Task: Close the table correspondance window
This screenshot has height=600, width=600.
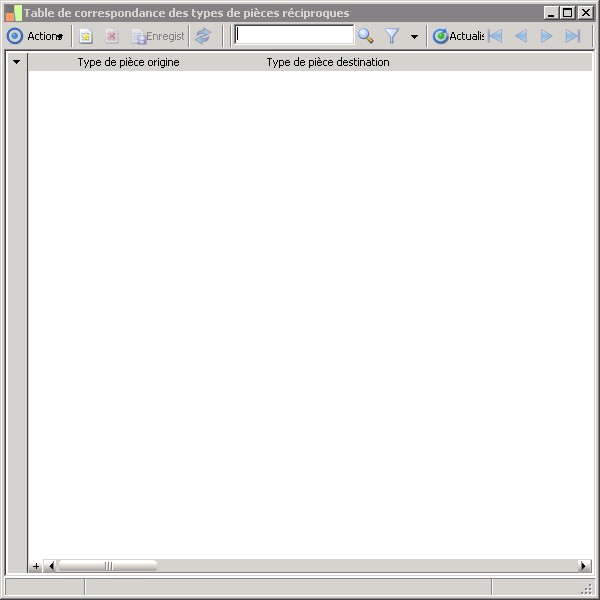Action: click(585, 13)
